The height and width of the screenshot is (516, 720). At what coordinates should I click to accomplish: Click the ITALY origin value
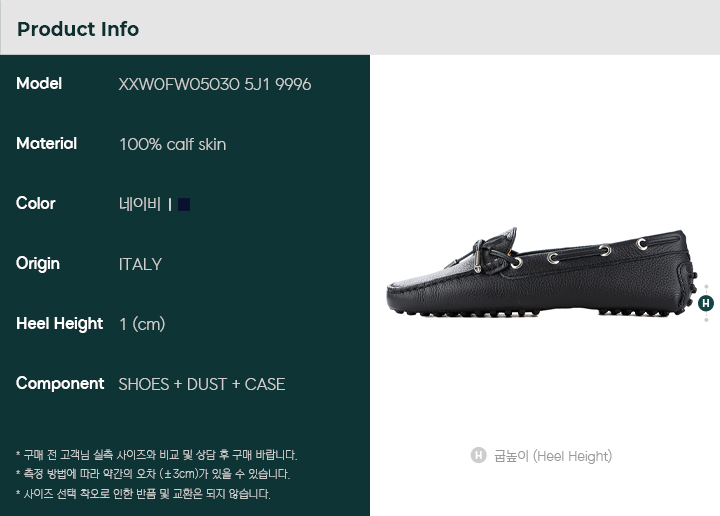[141, 264]
